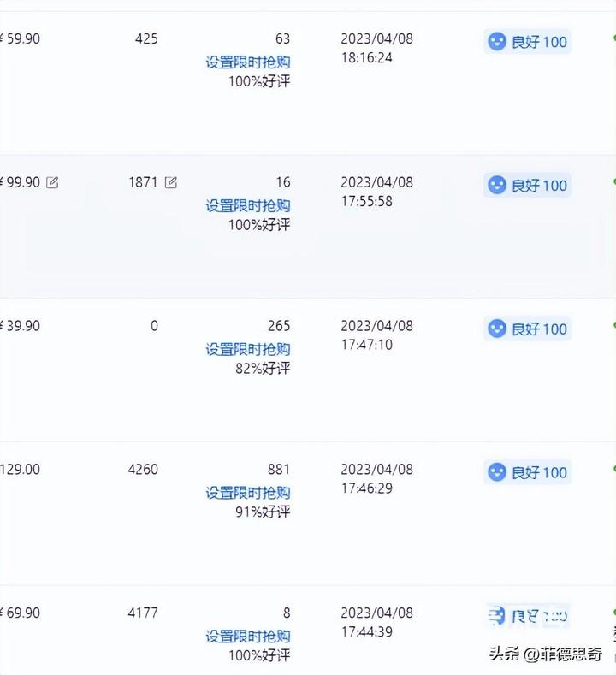
Task: Click 良好 100 badge in the 4260 stock row
Action: point(527,471)
